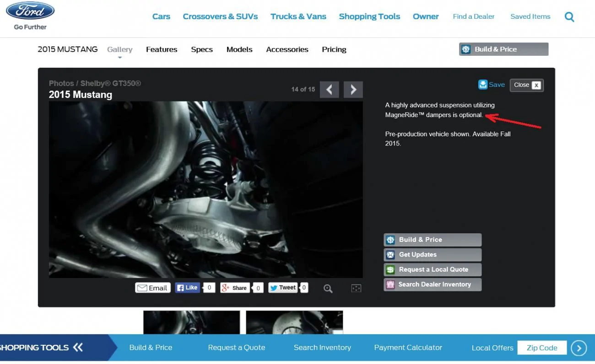The image size is (595, 364).
Task: Open the Owner menu
Action: click(426, 16)
